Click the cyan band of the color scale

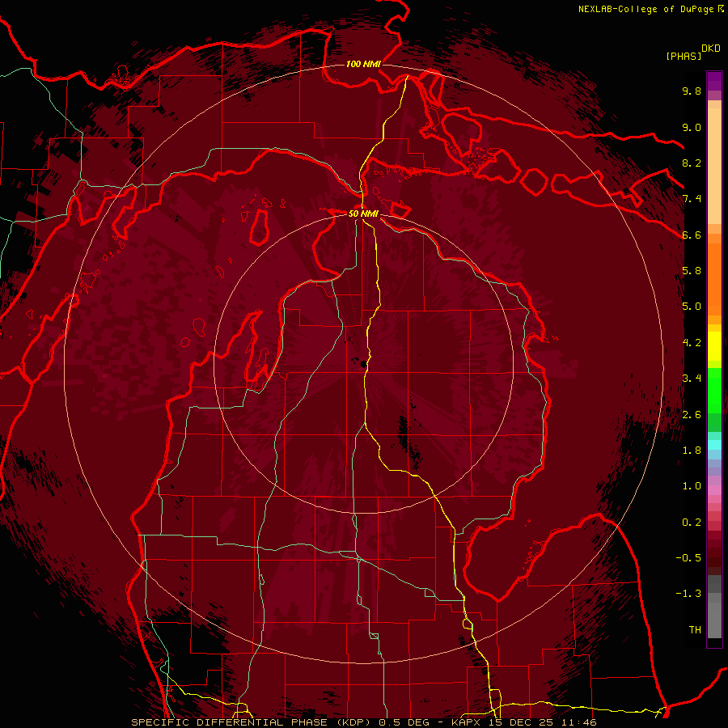pos(714,445)
